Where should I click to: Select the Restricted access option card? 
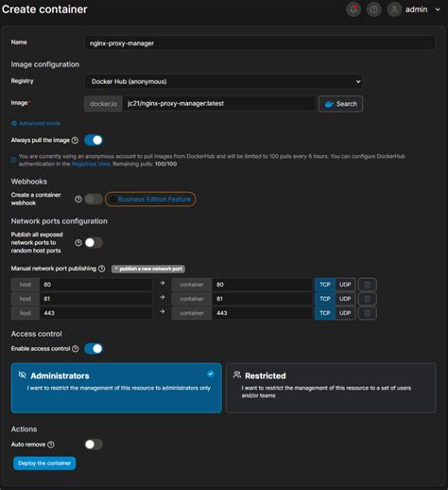click(x=331, y=388)
